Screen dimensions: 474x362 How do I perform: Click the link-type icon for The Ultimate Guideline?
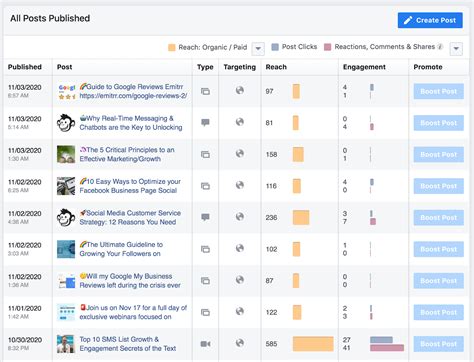point(205,249)
